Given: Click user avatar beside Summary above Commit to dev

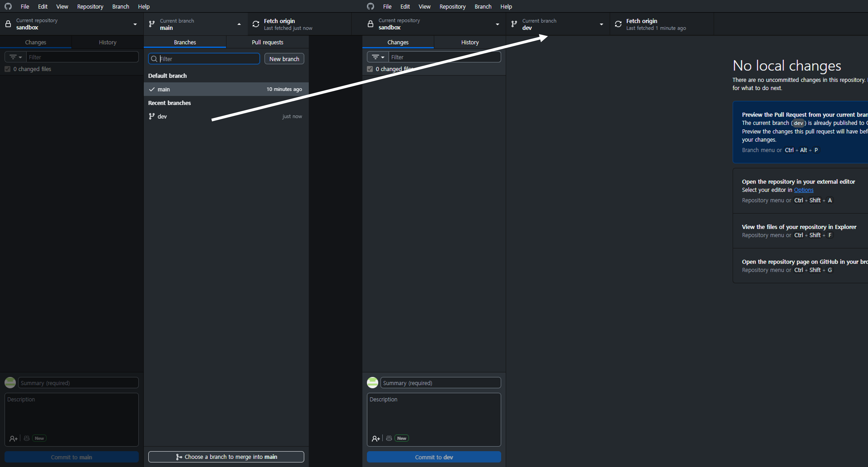Looking at the screenshot, I should [x=372, y=383].
